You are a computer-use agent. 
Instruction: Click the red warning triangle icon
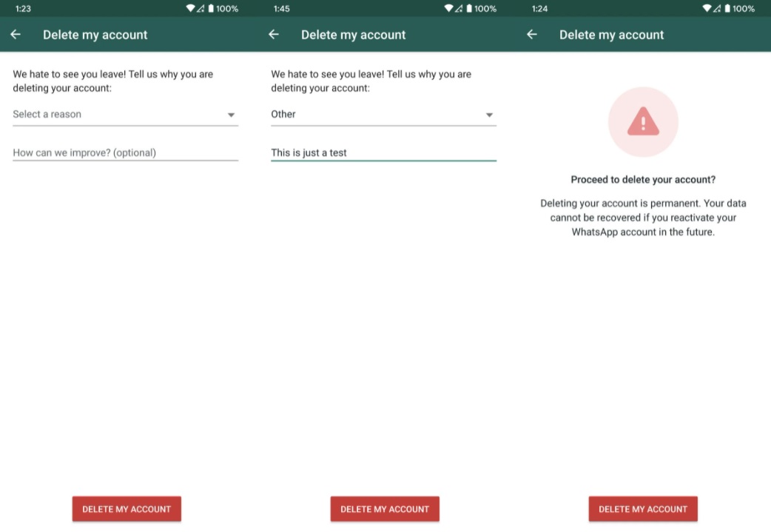pos(643,122)
